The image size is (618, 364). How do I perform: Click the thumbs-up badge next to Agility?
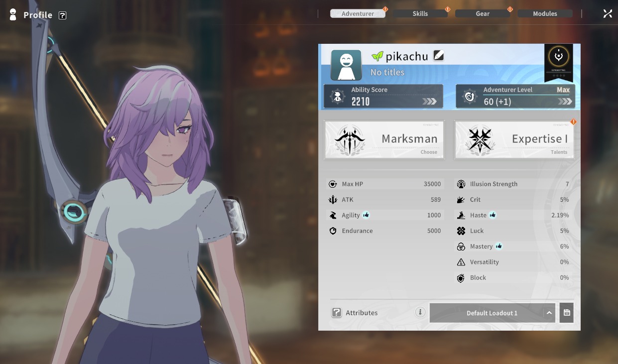(x=366, y=215)
